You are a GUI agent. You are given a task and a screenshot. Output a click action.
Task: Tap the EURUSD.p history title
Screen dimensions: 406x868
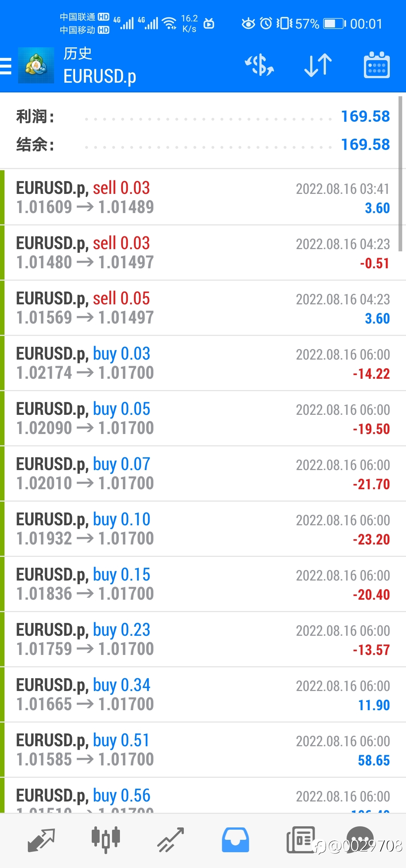(x=100, y=77)
